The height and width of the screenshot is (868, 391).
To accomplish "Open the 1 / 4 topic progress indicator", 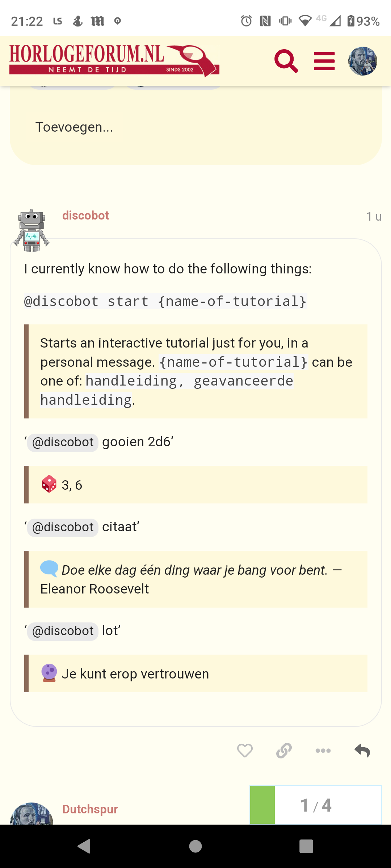I will click(x=316, y=805).
